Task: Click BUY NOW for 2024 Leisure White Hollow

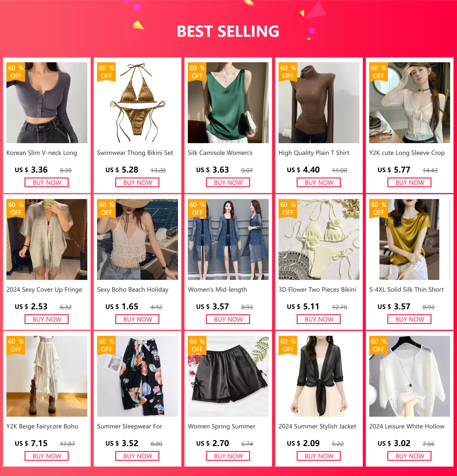Action: point(409,456)
